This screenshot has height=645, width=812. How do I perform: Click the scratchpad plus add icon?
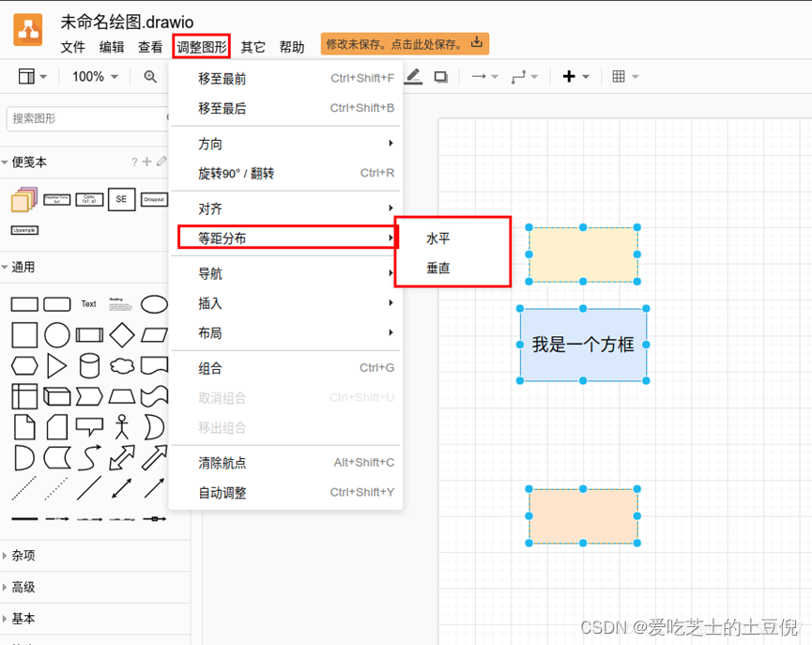147,161
